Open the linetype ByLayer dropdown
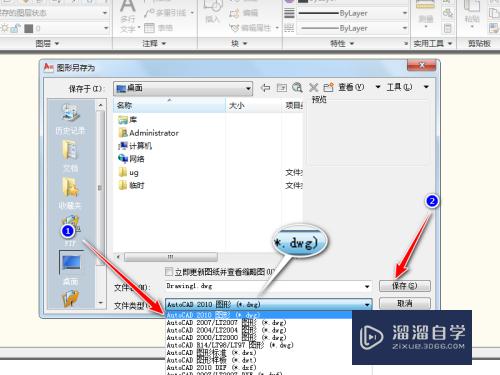This screenshot has height=375, width=500. click(405, 28)
